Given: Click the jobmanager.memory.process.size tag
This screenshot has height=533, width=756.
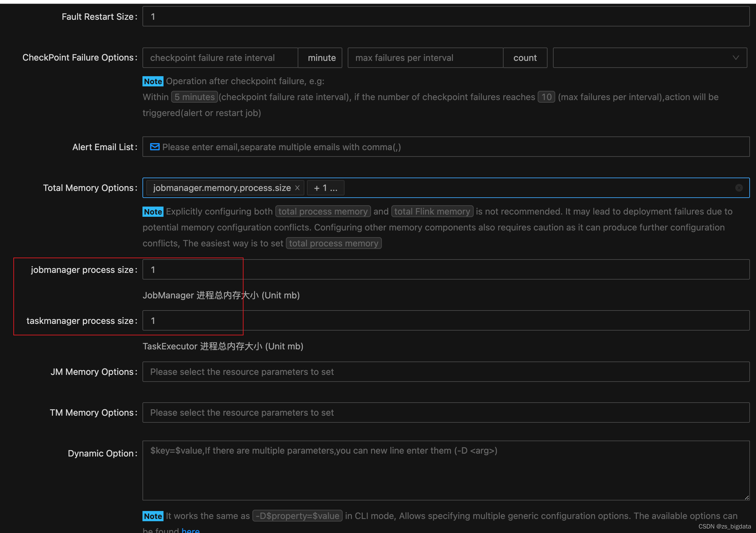Looking at the screenshot, I should tap(222, 188).
